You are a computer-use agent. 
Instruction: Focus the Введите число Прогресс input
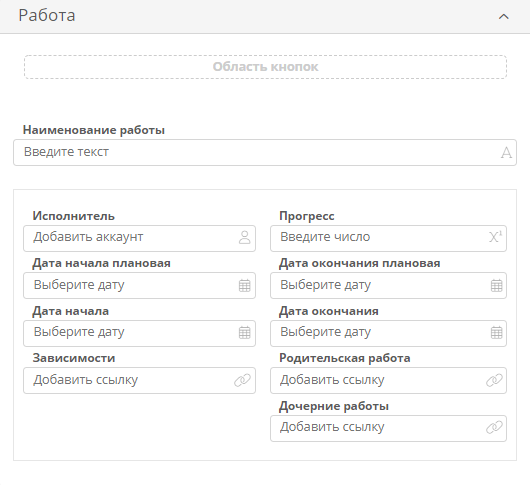388,238
